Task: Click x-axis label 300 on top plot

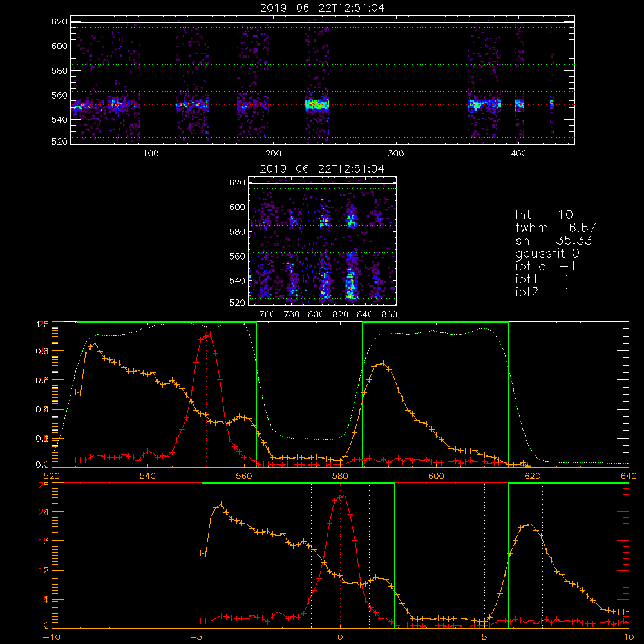Action: click(396, 154)
